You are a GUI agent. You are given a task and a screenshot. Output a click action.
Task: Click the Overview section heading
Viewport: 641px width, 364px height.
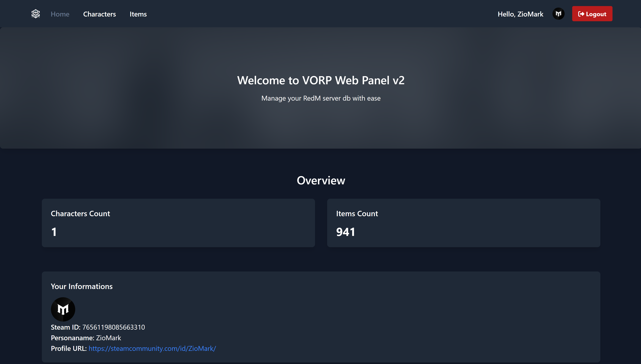click(321, 180)
